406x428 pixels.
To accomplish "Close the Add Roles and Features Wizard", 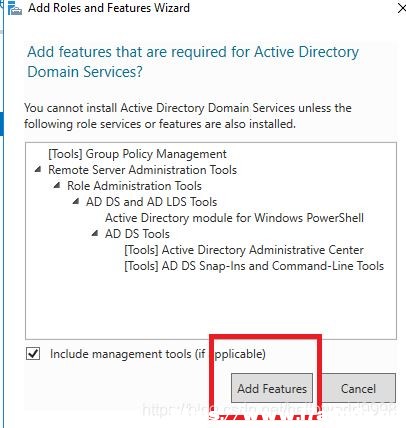I will coord(402,8).
